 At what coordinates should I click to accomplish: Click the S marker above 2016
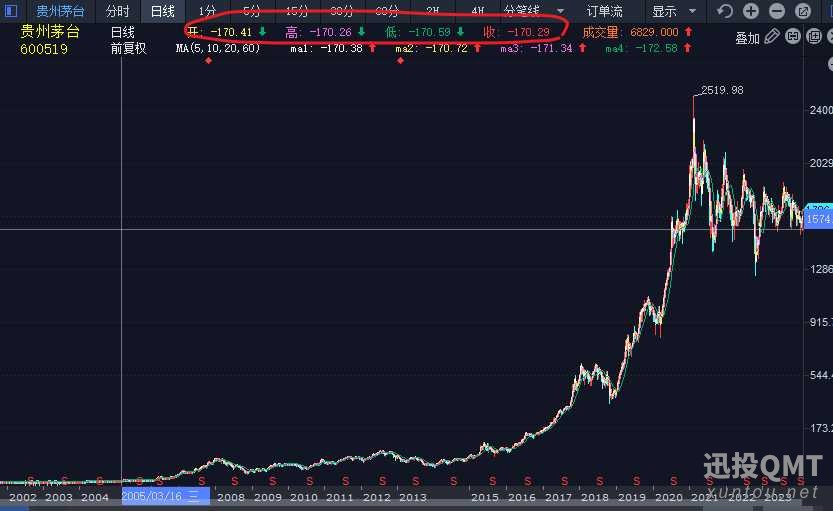(528, 481)
